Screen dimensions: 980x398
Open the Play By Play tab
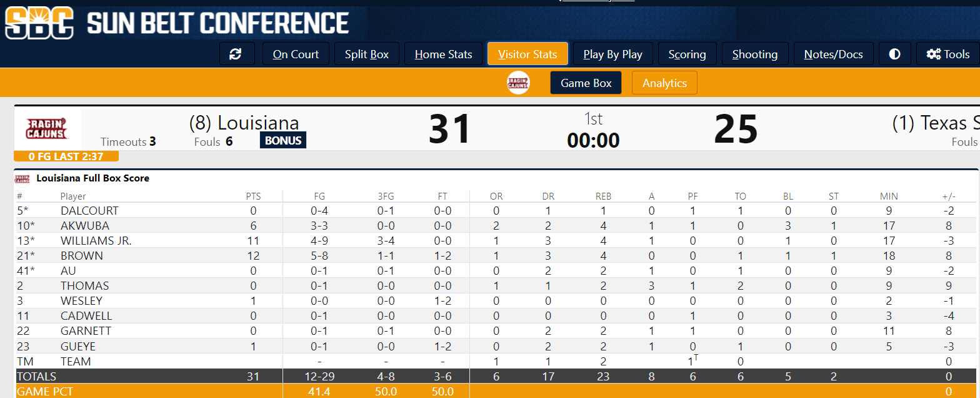pyautogui.click(x=612, y=54)
